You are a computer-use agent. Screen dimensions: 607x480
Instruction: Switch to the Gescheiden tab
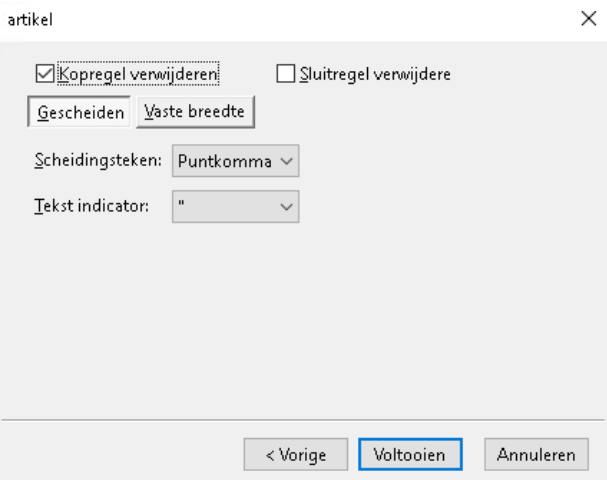coord(79,113)
